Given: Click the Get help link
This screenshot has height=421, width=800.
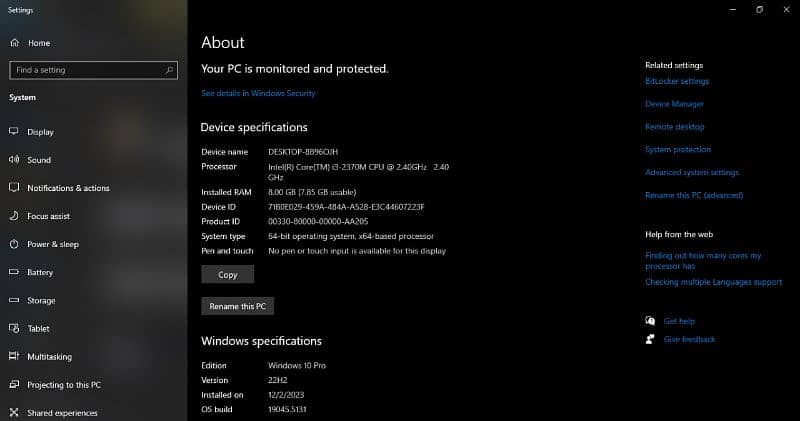Looking at the screenshot, I should click(x=679, y=321).
